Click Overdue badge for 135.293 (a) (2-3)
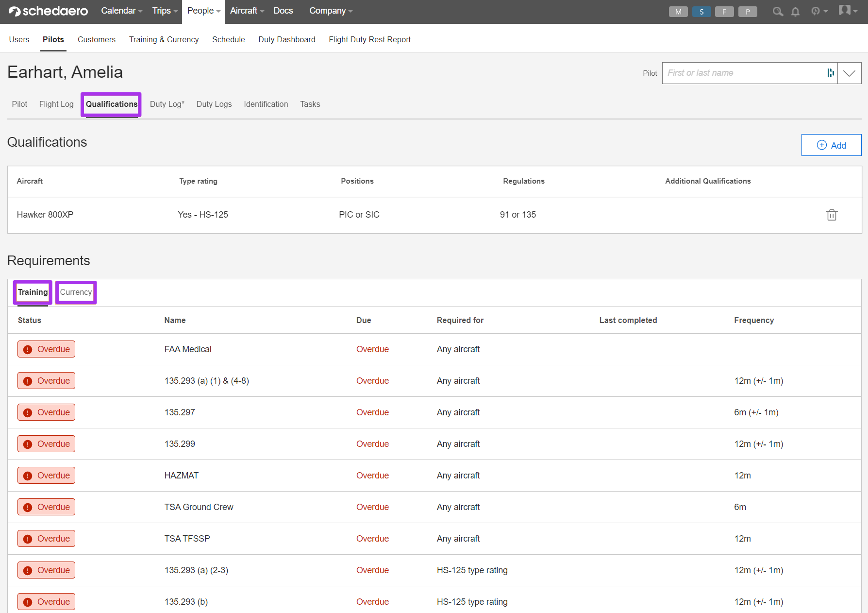Screen dimensions: 868x613 coord(47,570)
